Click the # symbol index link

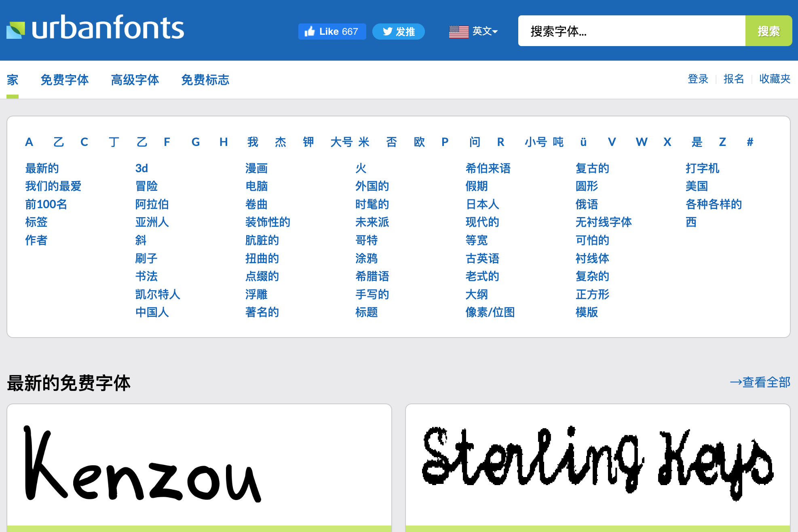(750, 142)
